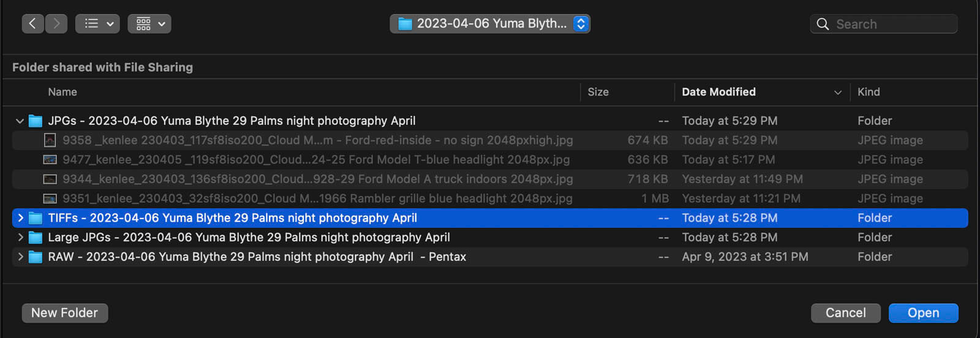Click the Cancel button

845,313
